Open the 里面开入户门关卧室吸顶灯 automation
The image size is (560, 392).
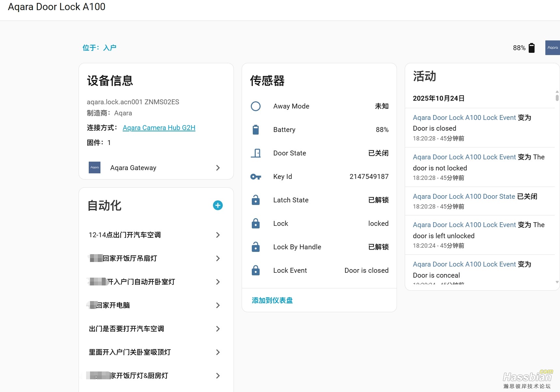pos(218,352)
